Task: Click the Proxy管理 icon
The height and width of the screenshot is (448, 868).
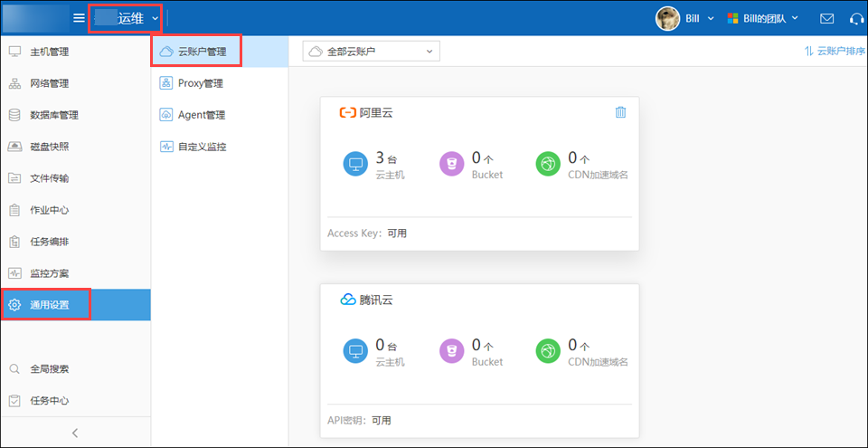Action: tap(166, 84)
